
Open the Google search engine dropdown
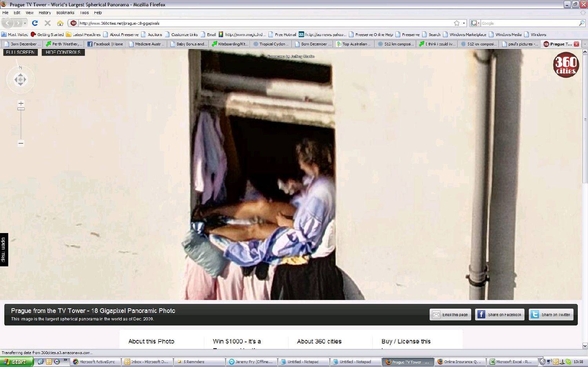click(475, 23)
